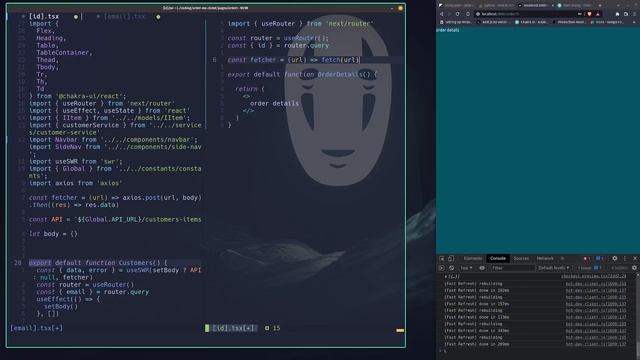Expand the more DevTools tabs chevron
Viewport: 640px width, 360px height.
pos(562,258)
